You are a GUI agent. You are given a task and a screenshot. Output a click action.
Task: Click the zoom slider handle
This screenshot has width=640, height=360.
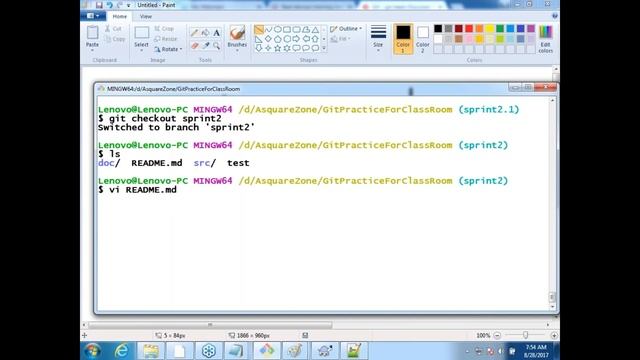[526, 335]
